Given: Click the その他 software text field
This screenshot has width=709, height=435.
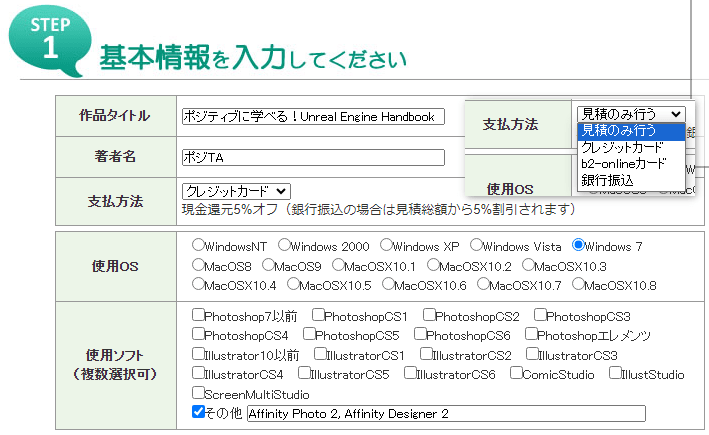Looking at the screenshot, I should pyautogui.click(x=446, y=413).
